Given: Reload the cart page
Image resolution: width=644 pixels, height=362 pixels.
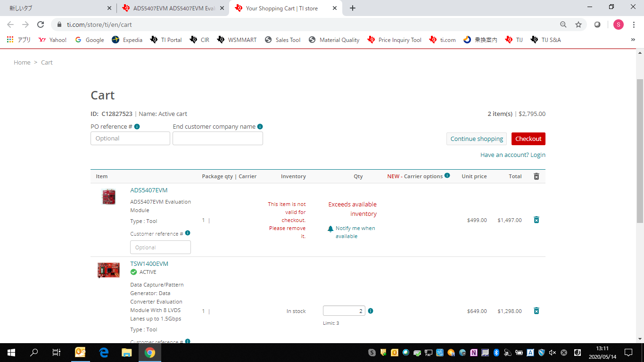Looking at the screenshot, I should tap(41, 25).
